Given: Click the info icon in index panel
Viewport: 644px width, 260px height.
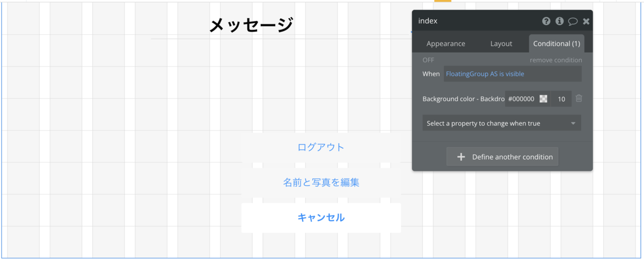Looking at the screenshot, I should click(560, 21).
